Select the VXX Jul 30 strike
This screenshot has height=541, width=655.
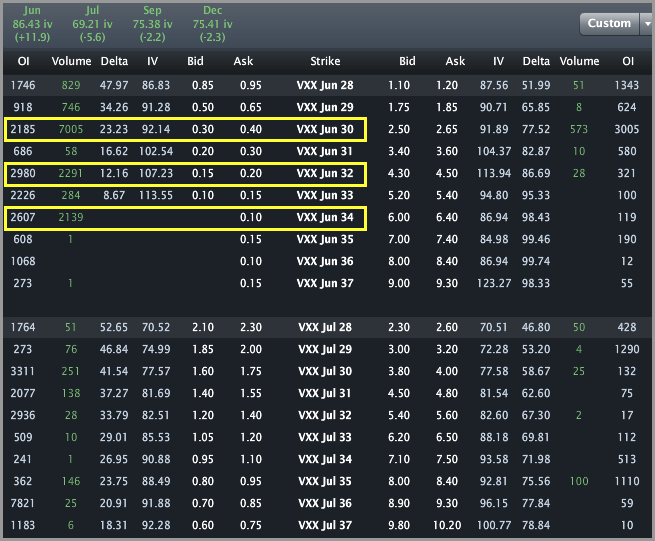[325, 371]
